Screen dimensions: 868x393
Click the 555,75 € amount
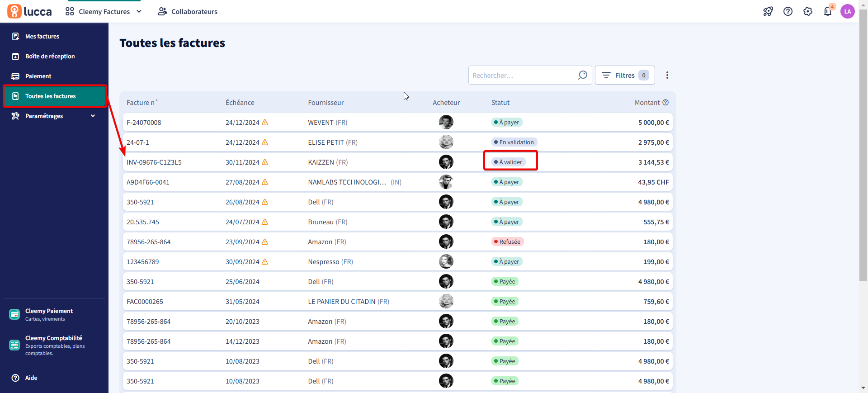656,222
